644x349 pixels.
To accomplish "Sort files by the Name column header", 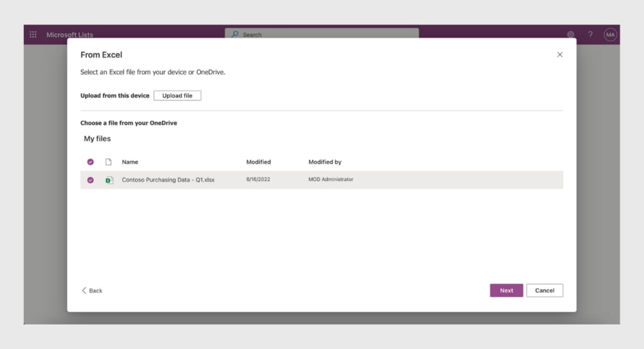I will 130,162.
